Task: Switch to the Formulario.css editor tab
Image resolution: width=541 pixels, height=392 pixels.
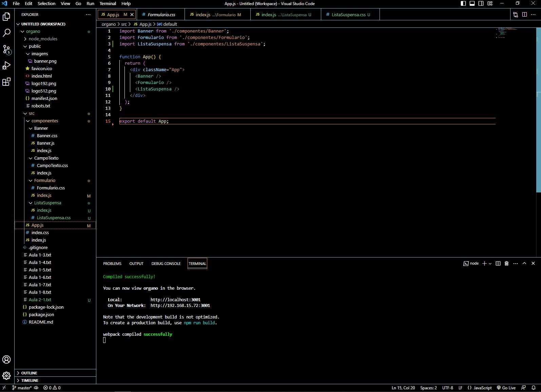Action: (x=161, y=15)
